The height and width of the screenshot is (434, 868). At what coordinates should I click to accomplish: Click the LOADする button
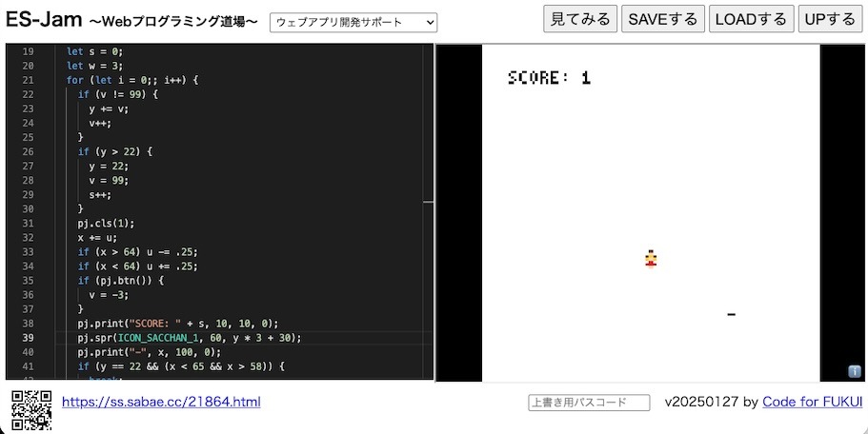coord(751,19)
